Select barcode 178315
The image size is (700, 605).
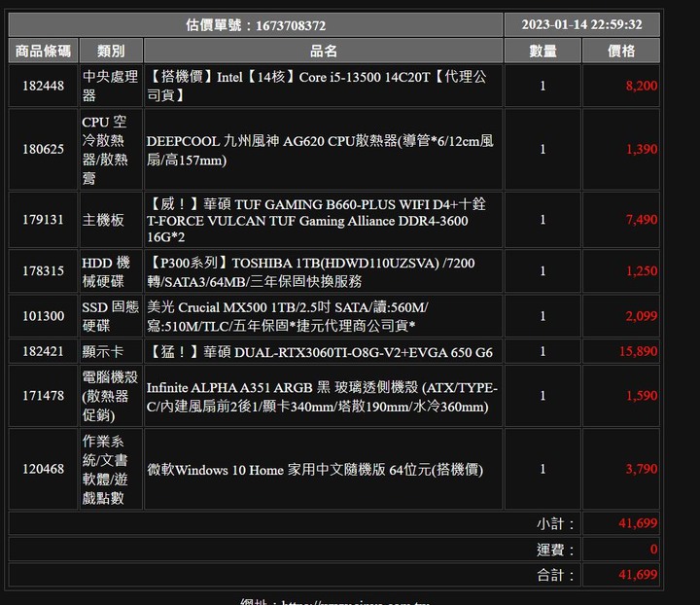click(x=44, y=271)
